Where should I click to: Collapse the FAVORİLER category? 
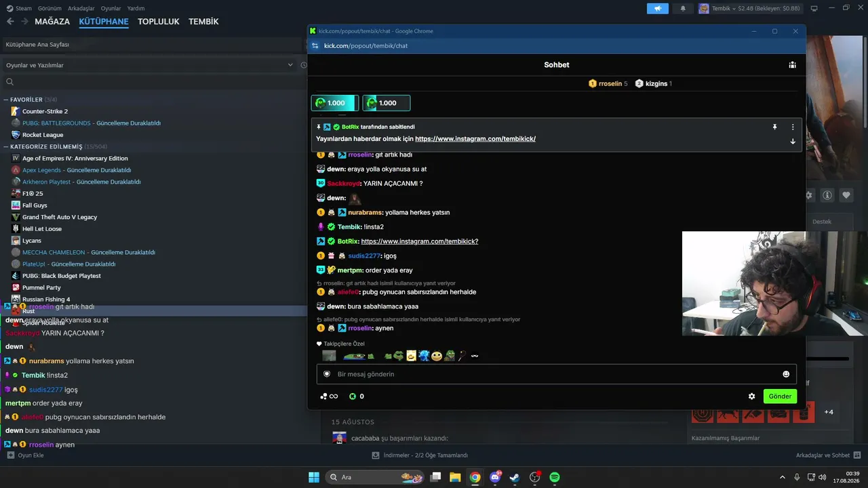tap(32, 100)
